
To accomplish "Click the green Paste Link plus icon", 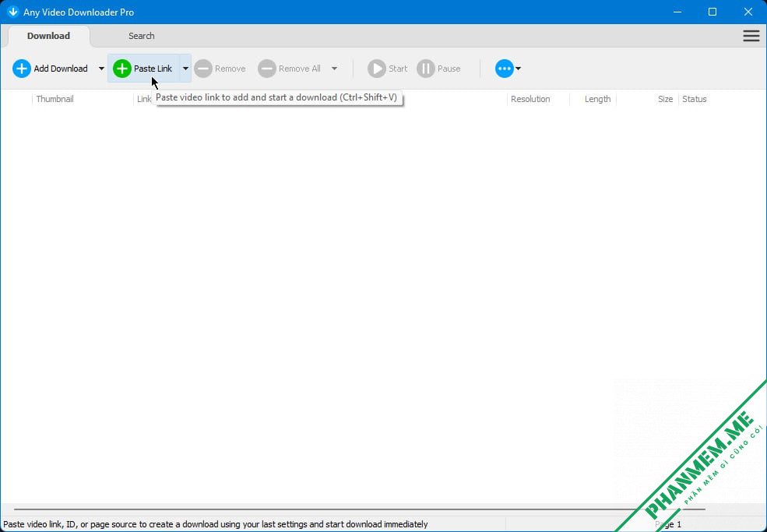I will pos(122,69).
